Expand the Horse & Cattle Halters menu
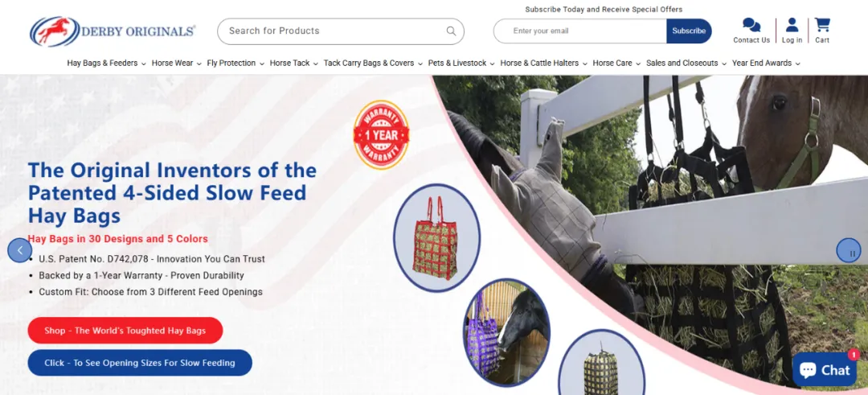The width and height of the screenshot is (868, 395). point(543,64)
